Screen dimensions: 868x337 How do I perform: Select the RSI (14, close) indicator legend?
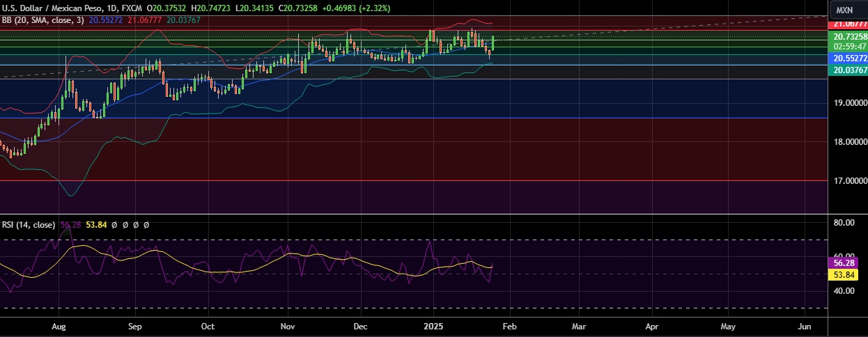coord(29,225)
